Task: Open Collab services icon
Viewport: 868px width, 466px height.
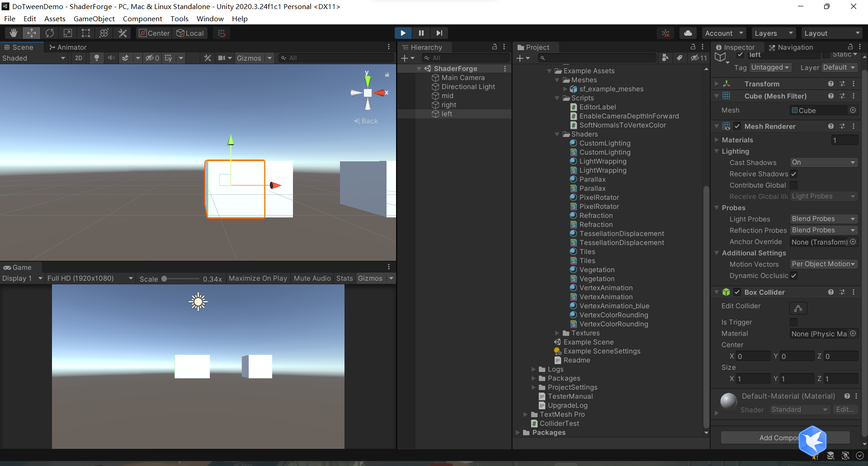Action: point(666,33)
